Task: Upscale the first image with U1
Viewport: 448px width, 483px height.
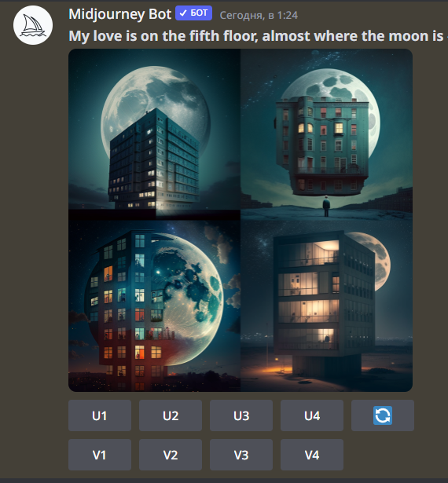Action: [x=100, y=415]
